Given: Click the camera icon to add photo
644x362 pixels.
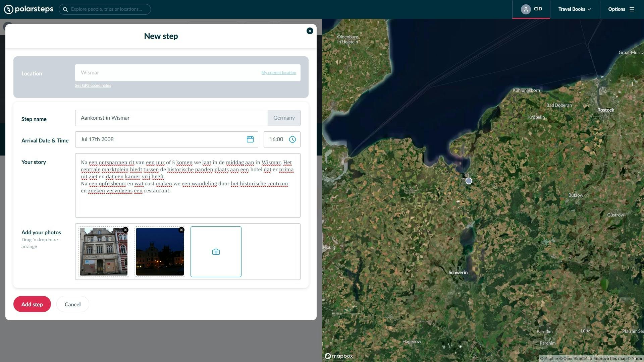Looking at the screenshot, I should [216, 252].
